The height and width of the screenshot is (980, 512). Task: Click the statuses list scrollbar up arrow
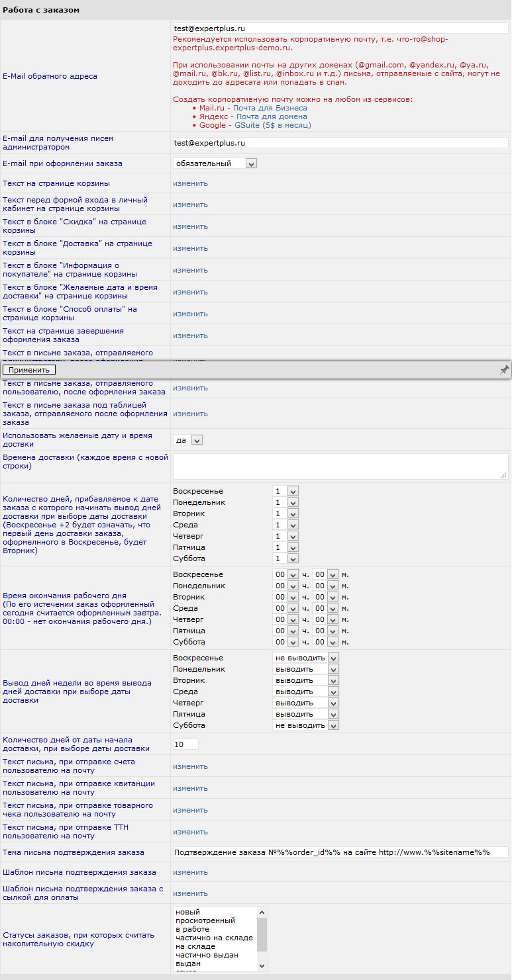tap(262, 913)
